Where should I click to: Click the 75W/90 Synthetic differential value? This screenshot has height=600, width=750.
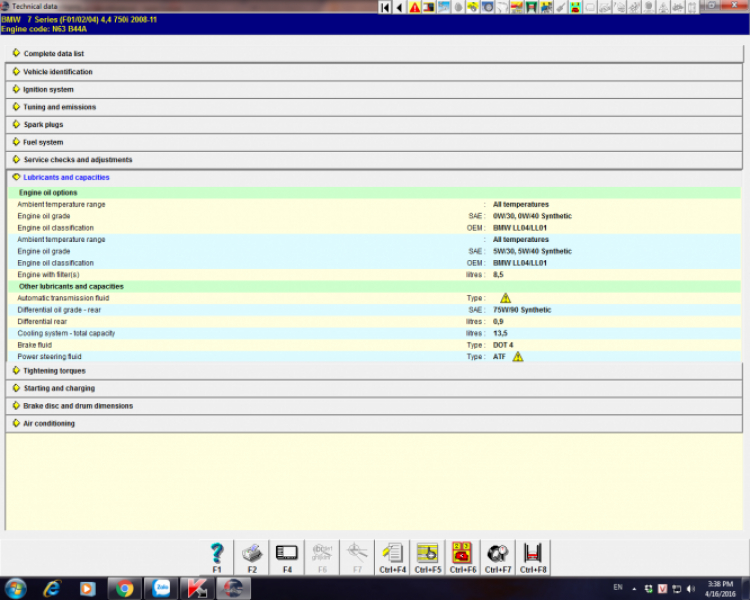pos(522,310)
